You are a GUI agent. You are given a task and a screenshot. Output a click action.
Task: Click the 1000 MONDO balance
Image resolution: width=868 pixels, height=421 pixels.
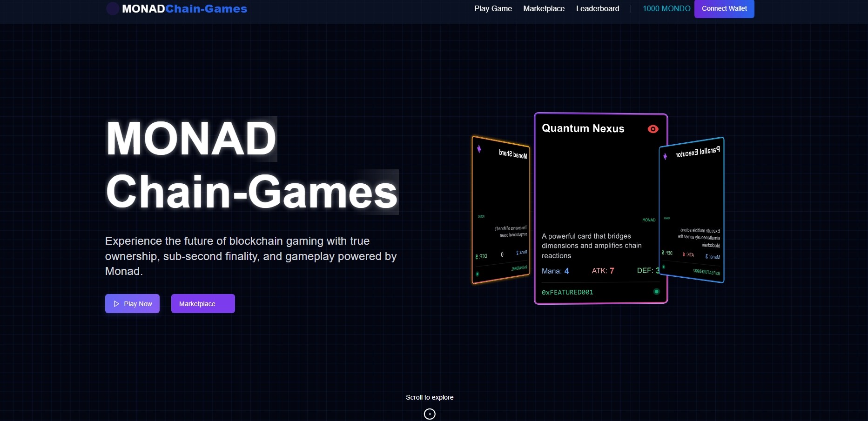666,8
